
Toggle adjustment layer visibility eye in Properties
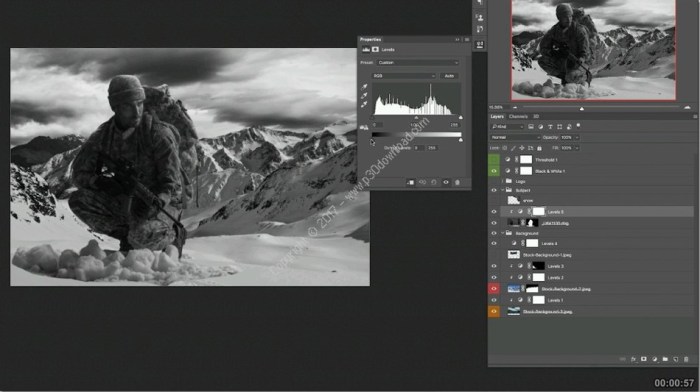pos(446,182)
